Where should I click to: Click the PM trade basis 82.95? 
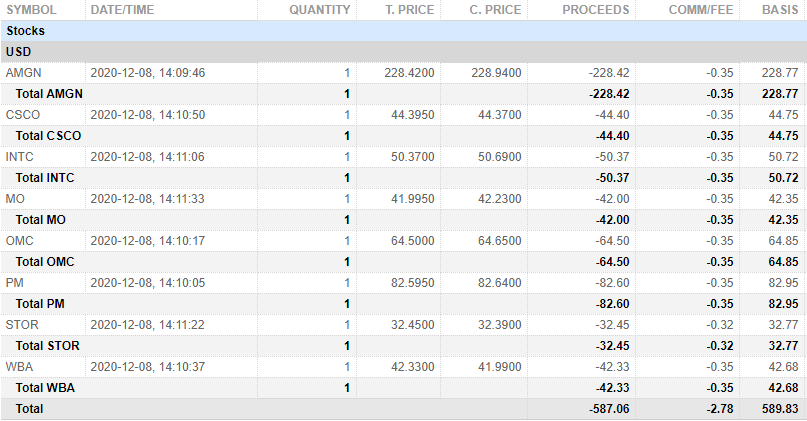tap(783, 283)
